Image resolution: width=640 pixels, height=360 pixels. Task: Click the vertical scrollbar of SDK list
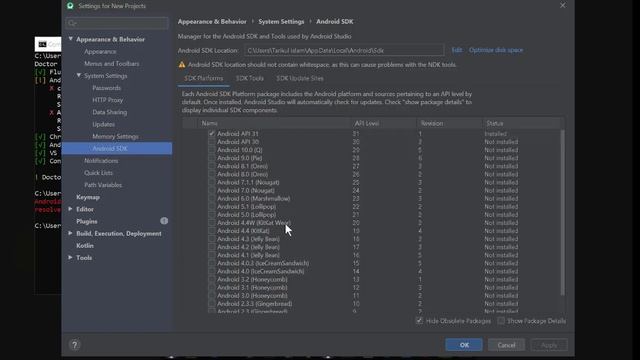click(563, 212)
